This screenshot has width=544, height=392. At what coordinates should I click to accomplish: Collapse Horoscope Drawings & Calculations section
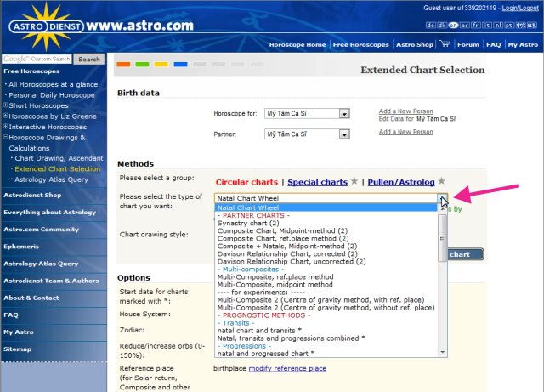point(4,137)
